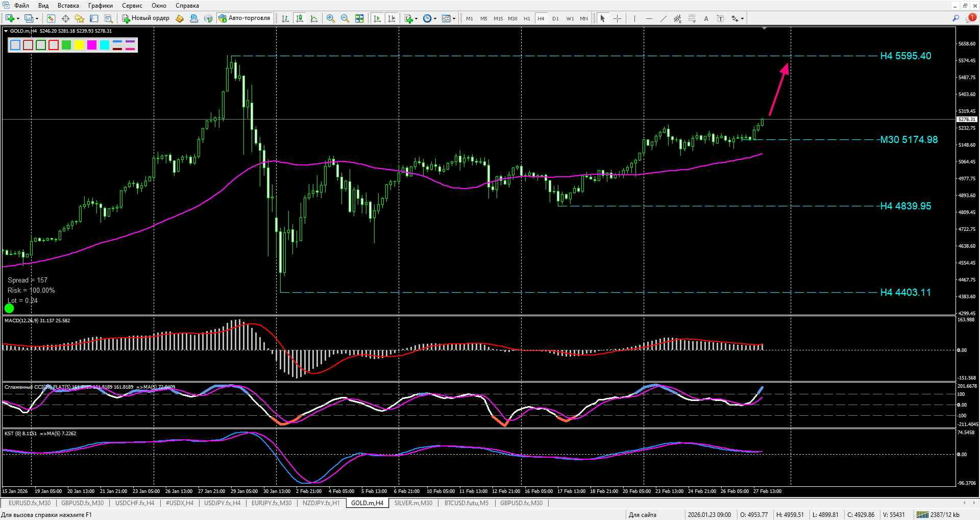Expand the arrows objects dropdown

[x=742, y=19]
